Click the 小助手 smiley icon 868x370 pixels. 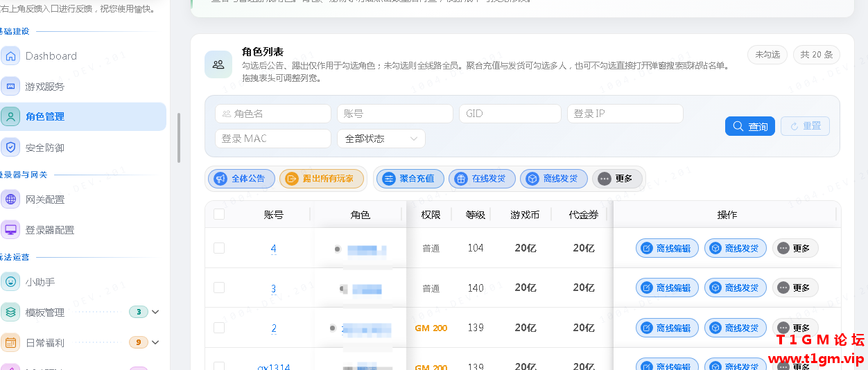pyautogui.click(x=10, y=282)
